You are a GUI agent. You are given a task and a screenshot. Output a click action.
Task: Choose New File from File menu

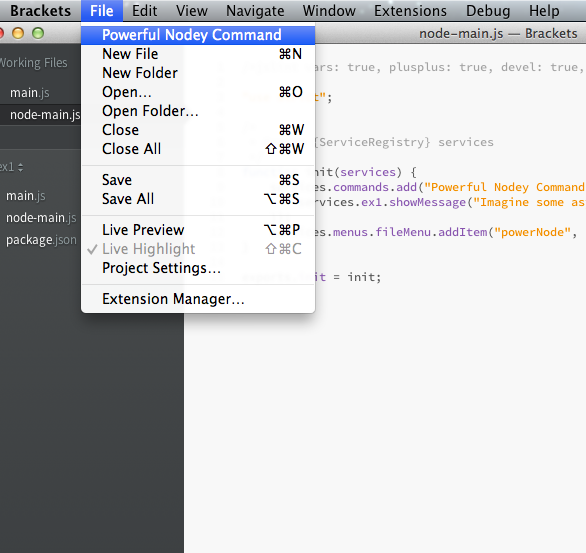[198, 54]
